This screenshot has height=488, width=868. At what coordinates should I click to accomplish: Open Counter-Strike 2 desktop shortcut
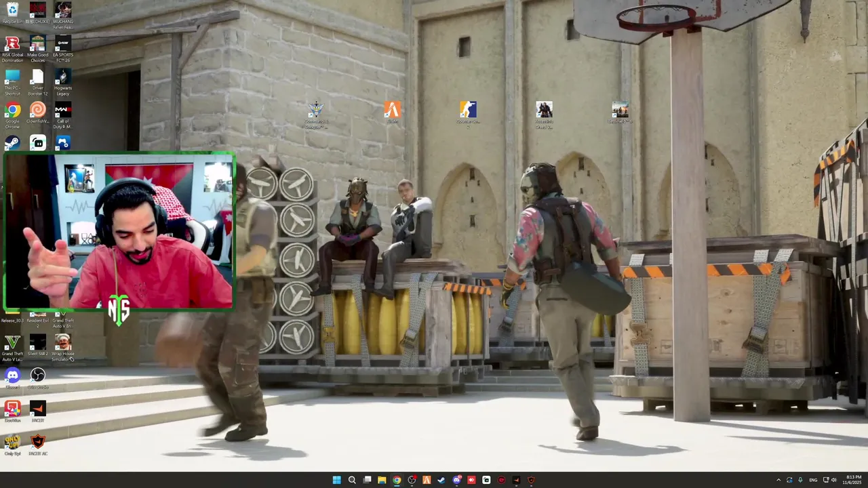click(468, 115)
